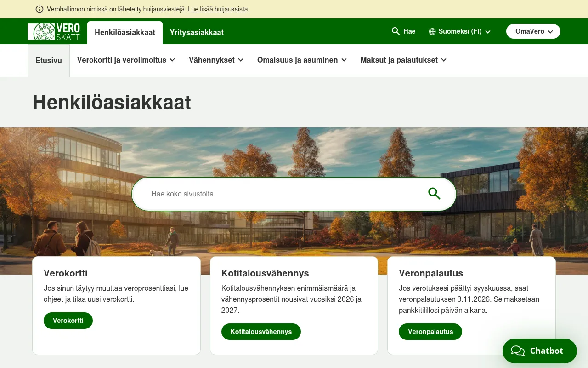Viewport: 588px width, 368px height.
Task: Open the OmaVero dropdown
Action: 533,31
